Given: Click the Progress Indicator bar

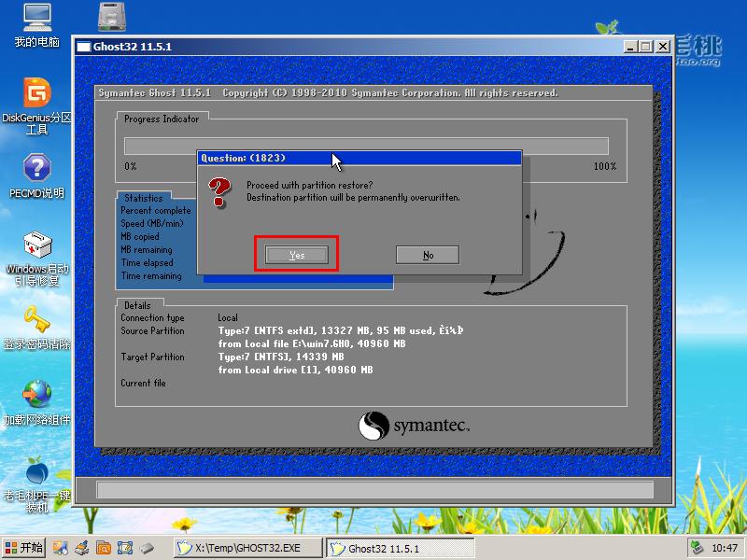Looking at the screenshot, I should (x=366, y=146).
